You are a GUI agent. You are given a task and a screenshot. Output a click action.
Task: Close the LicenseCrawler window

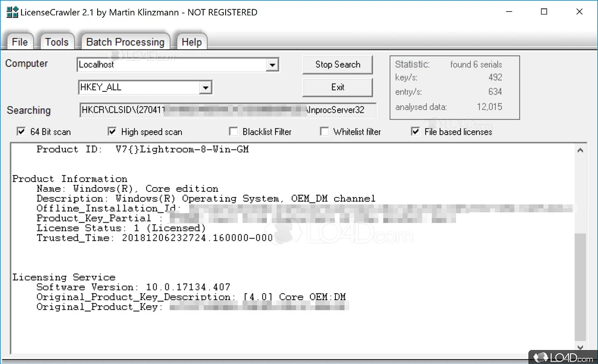click(x=579, y=12)
